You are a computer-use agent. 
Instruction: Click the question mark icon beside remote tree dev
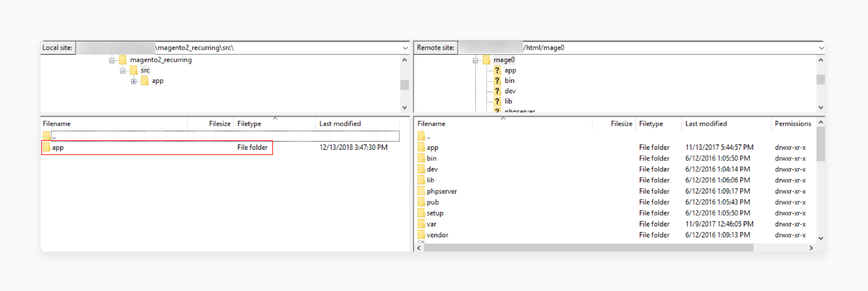tap(497, 91)
